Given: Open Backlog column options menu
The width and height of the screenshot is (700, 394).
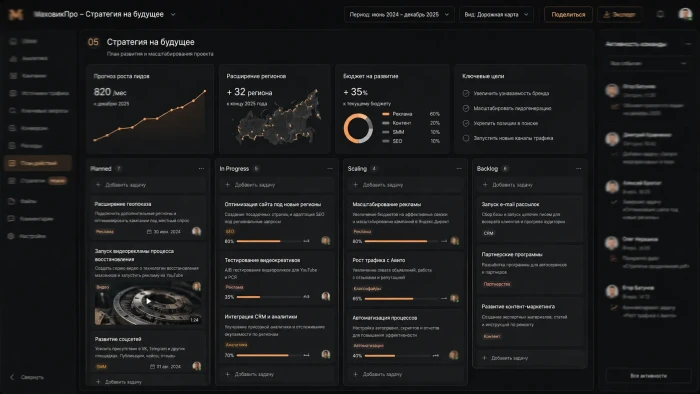Looking at the screenshot, I should (x=579, y=169).
